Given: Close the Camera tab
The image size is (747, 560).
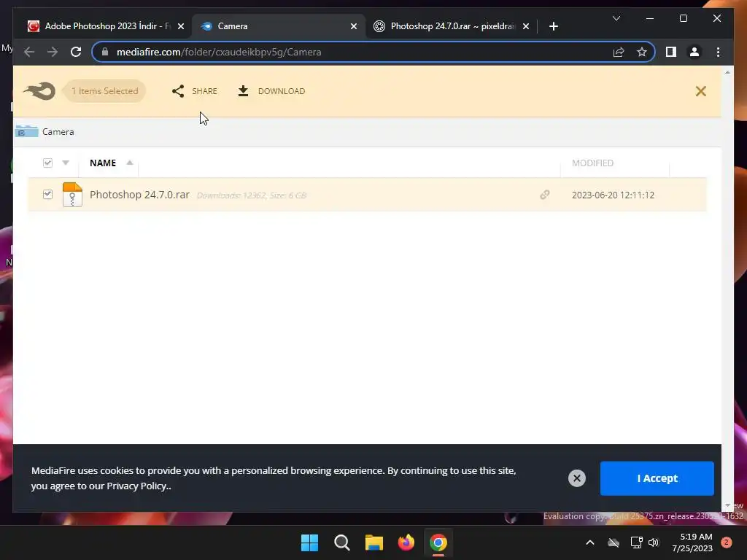Looking at the screenshot, I should click(354, 27).
